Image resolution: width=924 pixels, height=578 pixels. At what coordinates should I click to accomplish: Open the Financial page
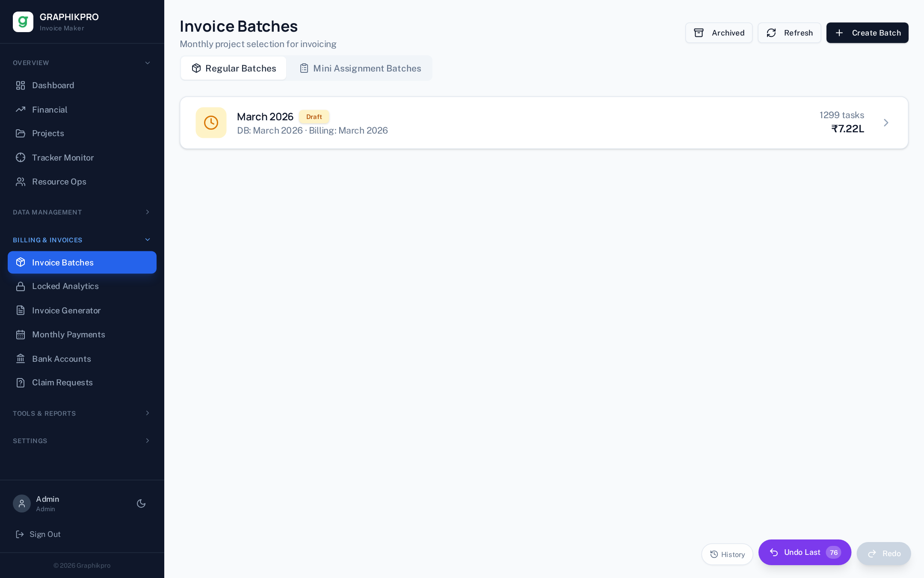click(82, 110)
